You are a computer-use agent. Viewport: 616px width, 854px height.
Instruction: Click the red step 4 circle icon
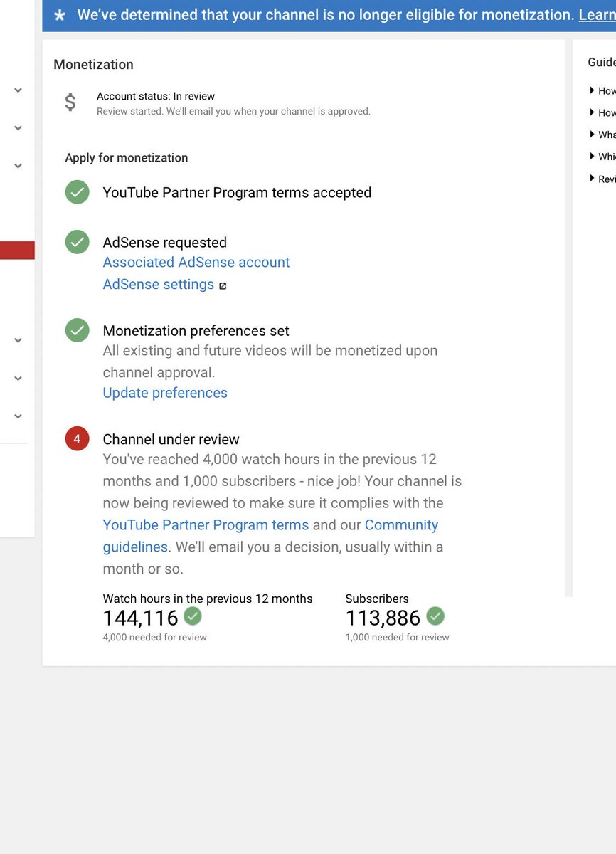pos(77,439)
